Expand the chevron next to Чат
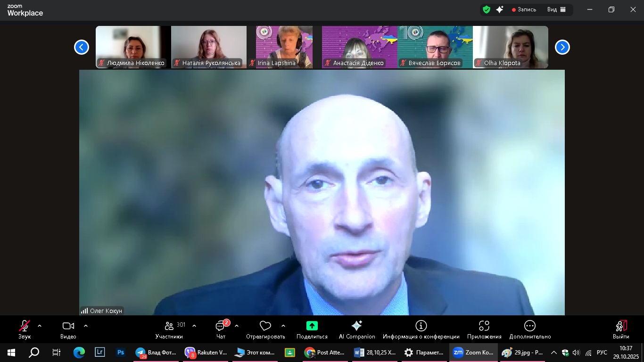This screenshot has height=362, width=644. click(237, 326)
